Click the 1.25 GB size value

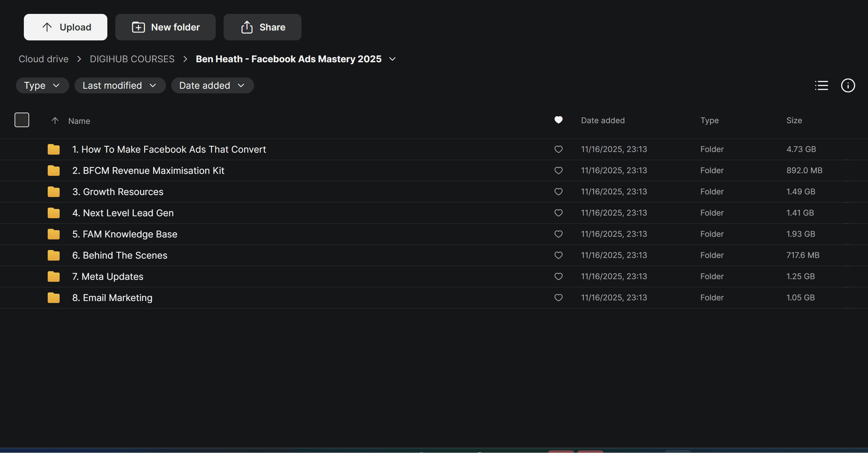800,277
